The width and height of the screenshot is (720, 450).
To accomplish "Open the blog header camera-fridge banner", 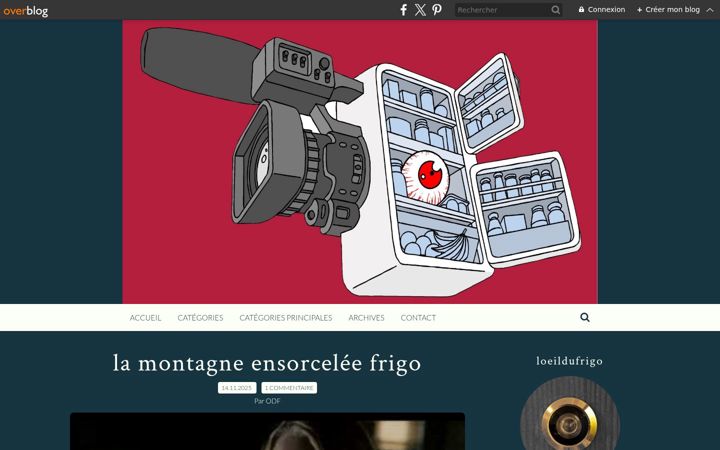I will (360, 162).
